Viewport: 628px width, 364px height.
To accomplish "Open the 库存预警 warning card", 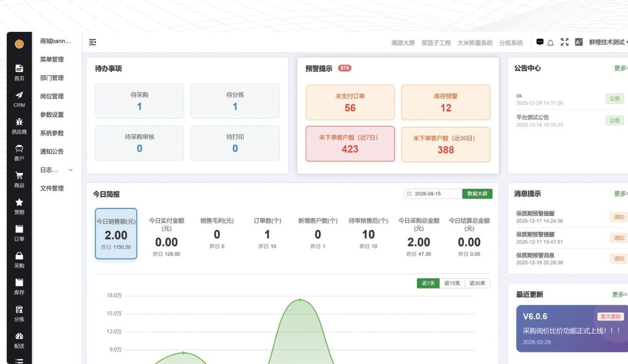I will [x=446, y=103].
